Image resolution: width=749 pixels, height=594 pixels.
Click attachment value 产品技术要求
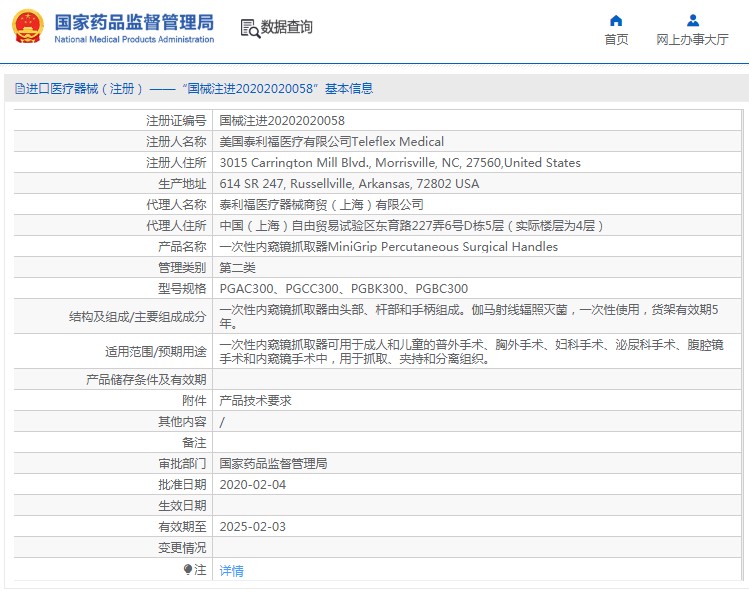click(256, 401)
